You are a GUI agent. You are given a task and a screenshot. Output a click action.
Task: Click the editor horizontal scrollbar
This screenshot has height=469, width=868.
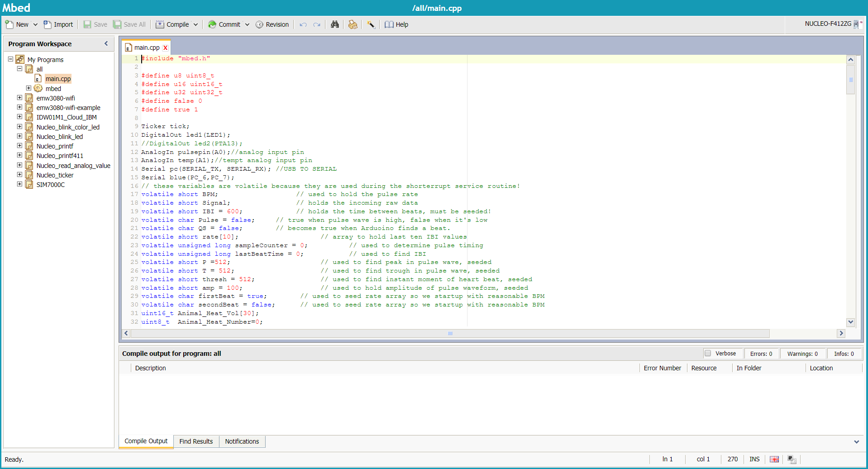click(450, 334)
